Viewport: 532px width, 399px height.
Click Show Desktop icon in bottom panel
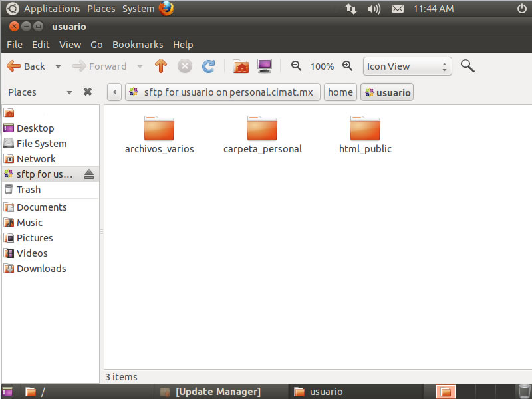7,392
